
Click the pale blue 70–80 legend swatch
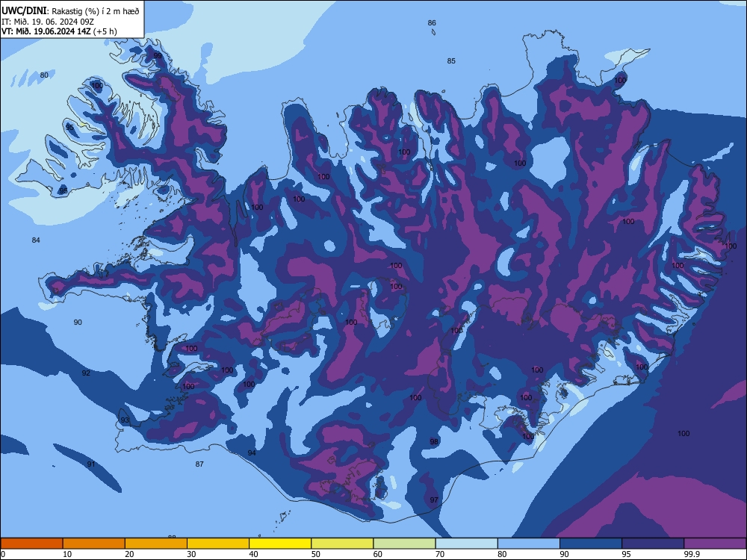point(466,544)
